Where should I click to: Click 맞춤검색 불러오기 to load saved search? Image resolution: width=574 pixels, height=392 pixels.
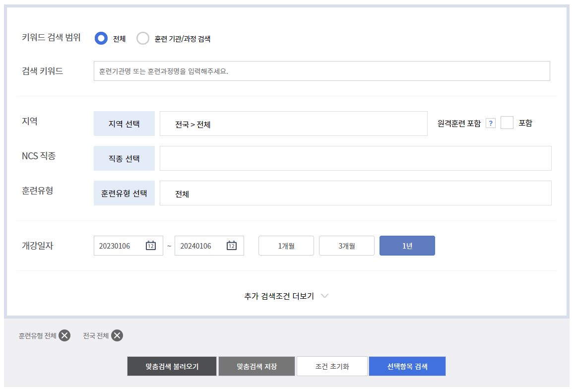[172, 366]
